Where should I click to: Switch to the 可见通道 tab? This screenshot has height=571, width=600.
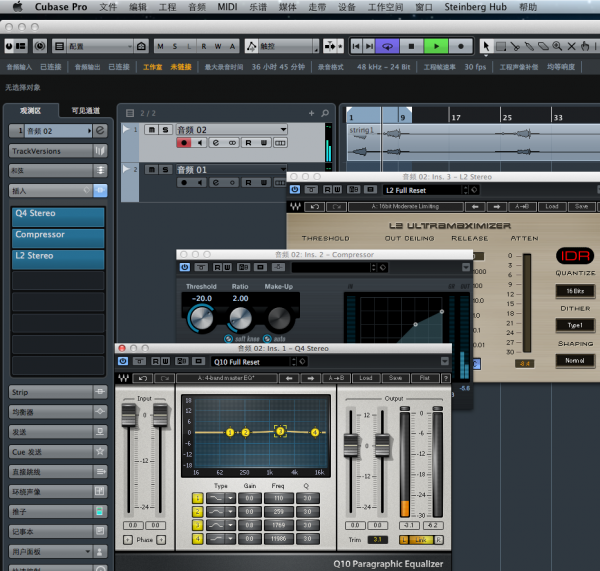[x=86, y=111]
